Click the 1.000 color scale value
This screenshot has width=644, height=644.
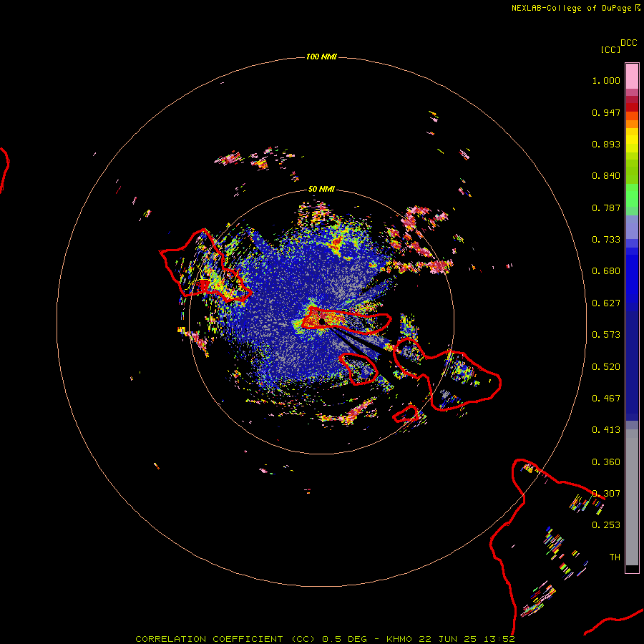(606, 80)
